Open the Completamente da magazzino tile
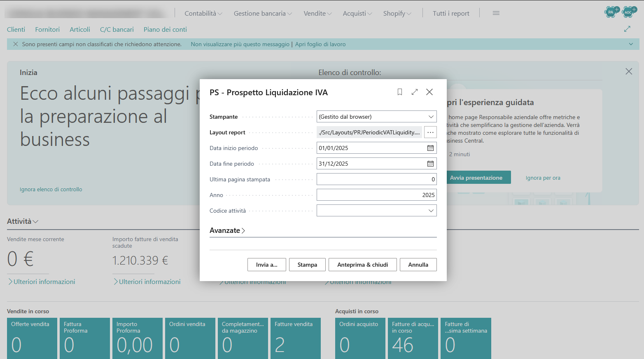The image size is (644, 359). coord(243,338)
